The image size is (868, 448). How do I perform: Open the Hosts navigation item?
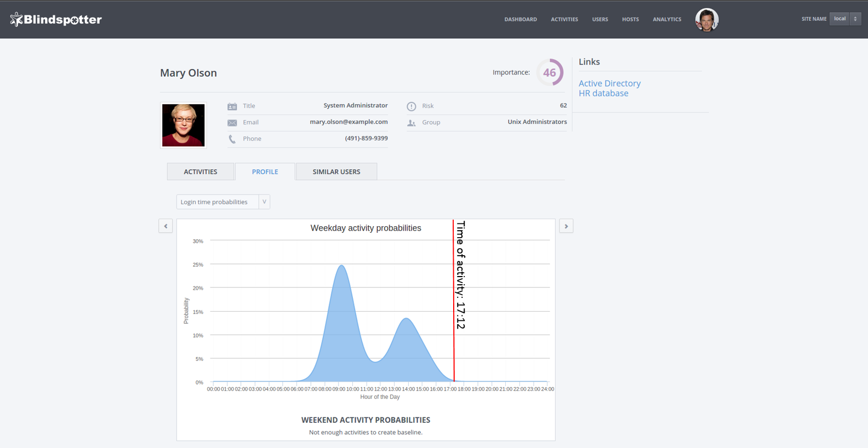(x=630, y=19)
